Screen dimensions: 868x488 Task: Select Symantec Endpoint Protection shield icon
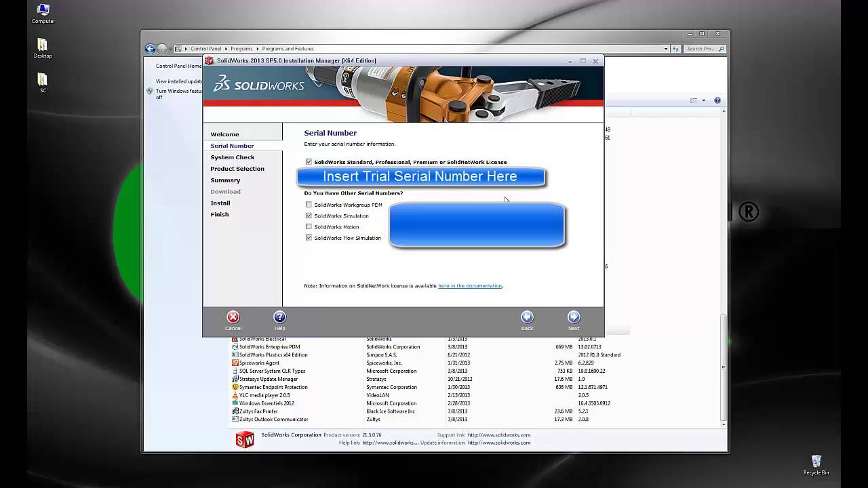(235, 387)
